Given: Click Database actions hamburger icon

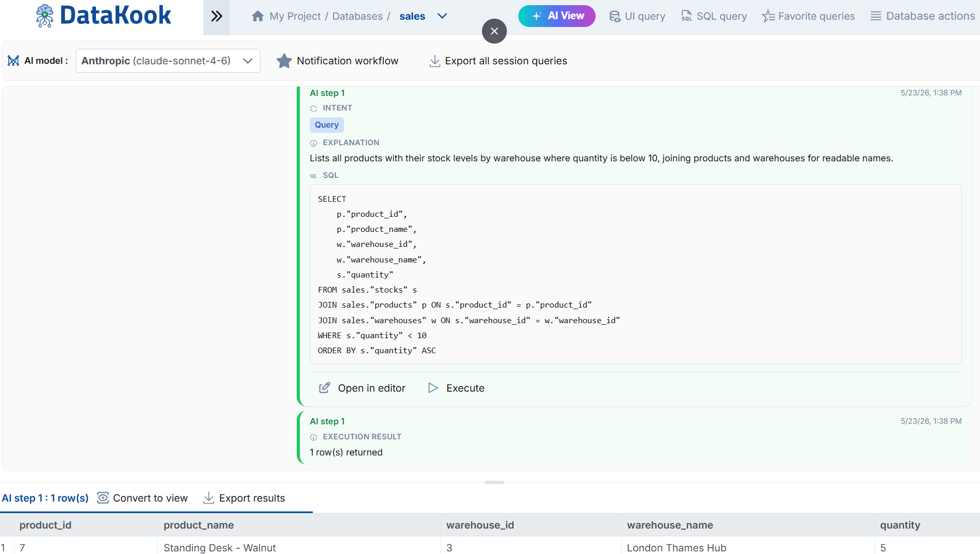Looking at the screenshot, I should tap(876, 16).
